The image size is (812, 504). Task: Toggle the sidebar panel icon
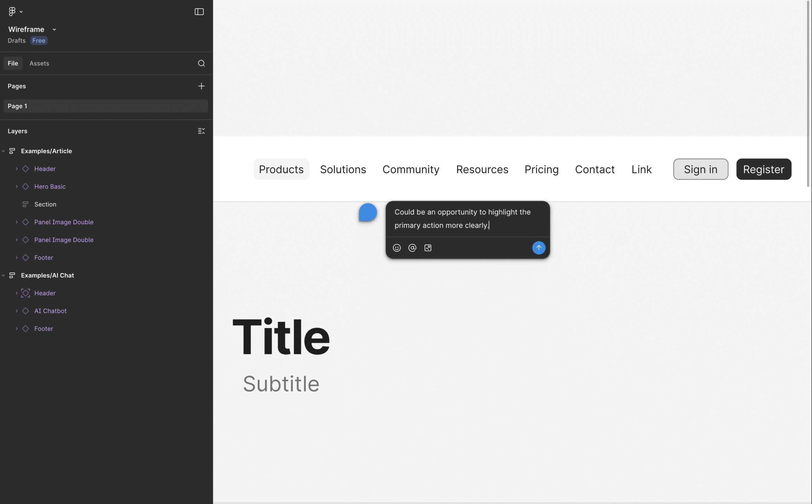click(199, 12)
